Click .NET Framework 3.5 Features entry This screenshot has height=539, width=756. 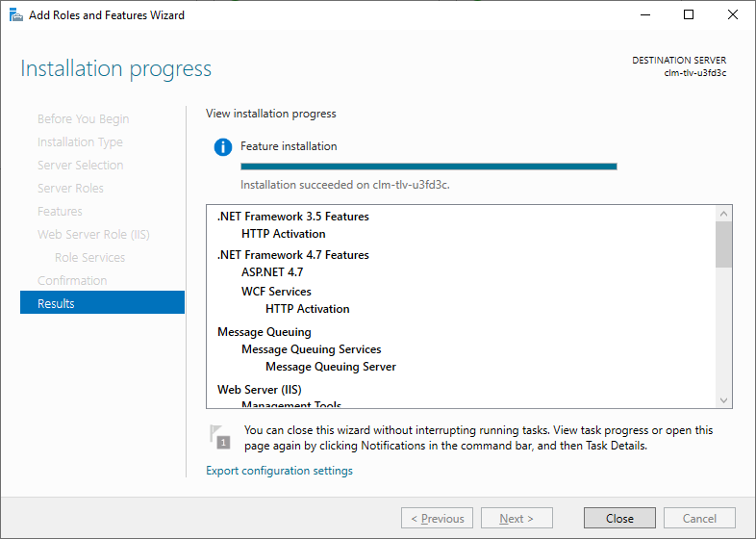(293, 217)
